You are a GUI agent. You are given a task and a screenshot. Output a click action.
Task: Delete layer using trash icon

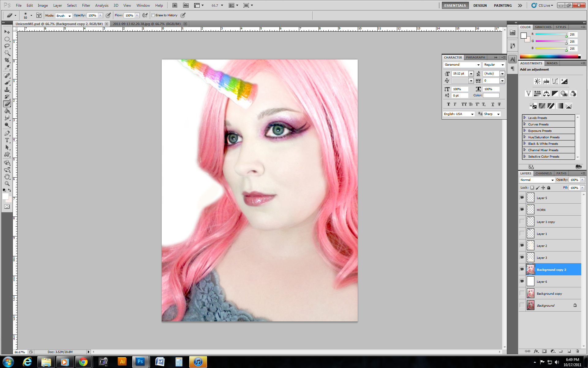click(x=577, y=351)
